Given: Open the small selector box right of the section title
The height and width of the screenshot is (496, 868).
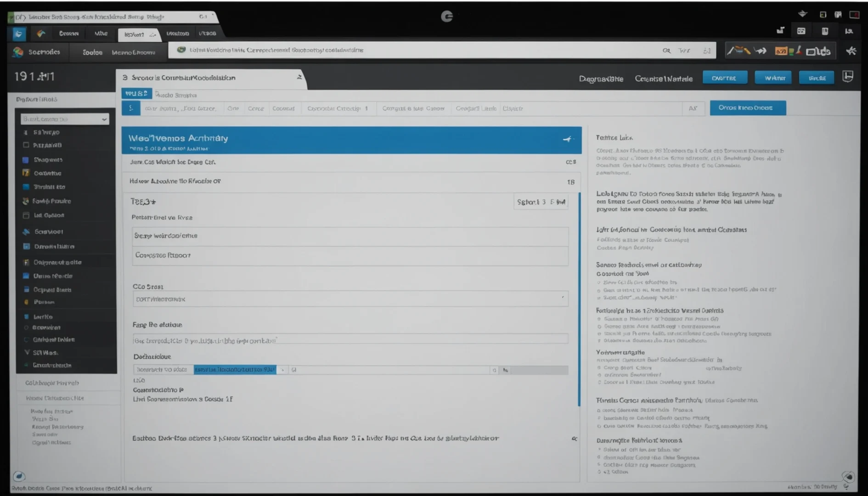Looking at the screenshot, I should pos(541,202).
